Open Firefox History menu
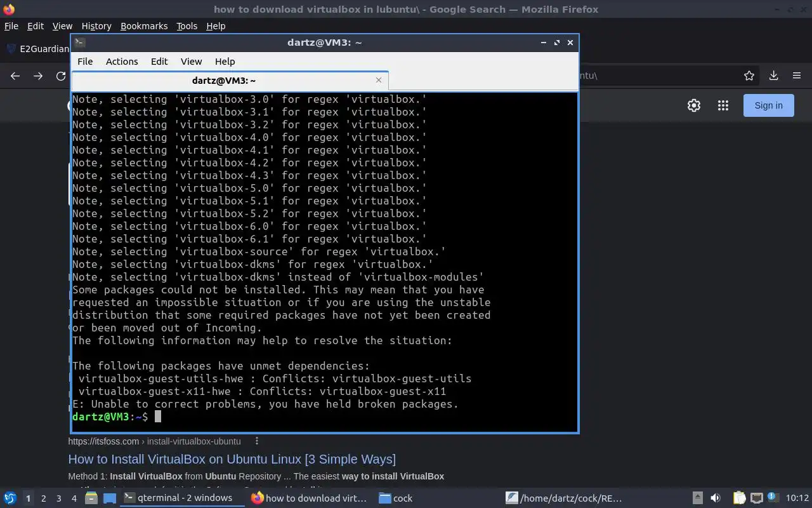The width and height of the screenshot is (812, 508). tap(96, 26)
